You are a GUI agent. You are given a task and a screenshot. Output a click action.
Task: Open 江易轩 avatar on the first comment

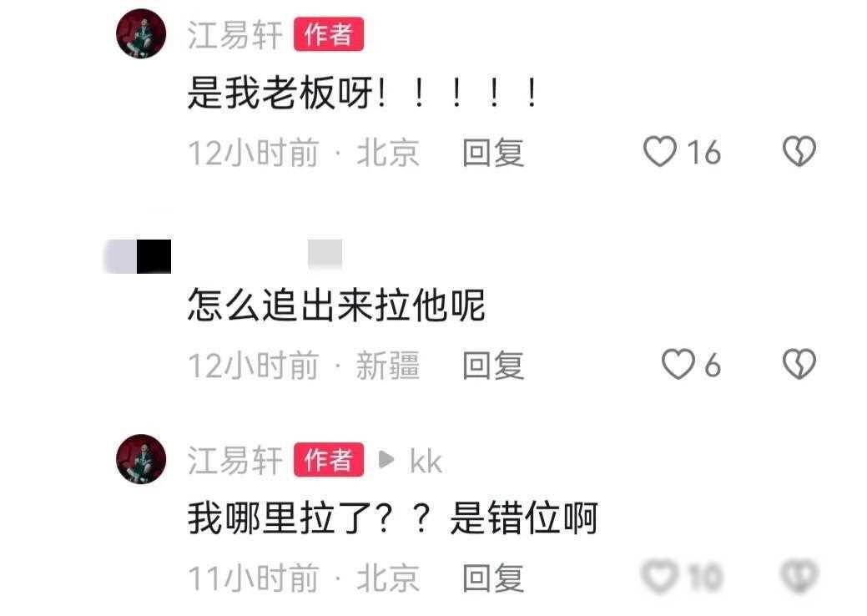click(x=141, y=33)
